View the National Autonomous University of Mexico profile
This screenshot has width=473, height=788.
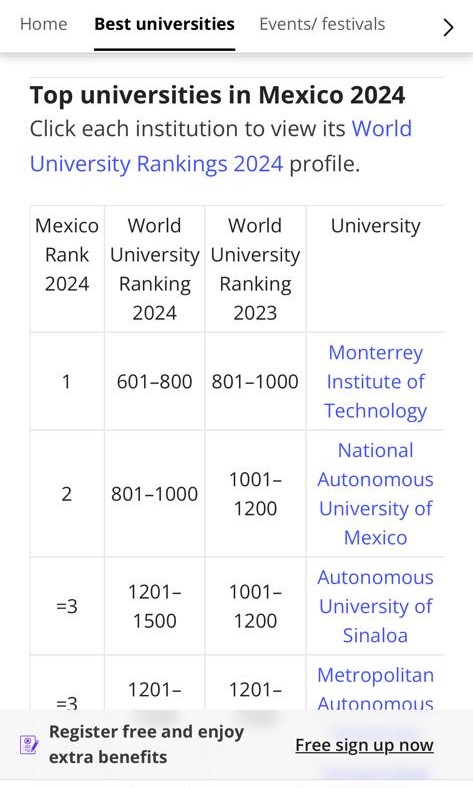pyautogui.click(x=375, y=494)
